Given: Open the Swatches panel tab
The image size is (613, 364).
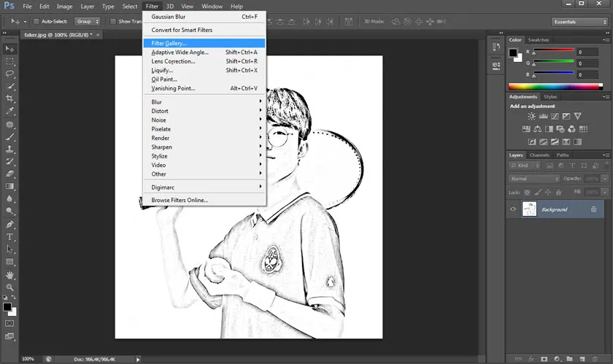Looking at the screenshot, I should pos(539,39).
